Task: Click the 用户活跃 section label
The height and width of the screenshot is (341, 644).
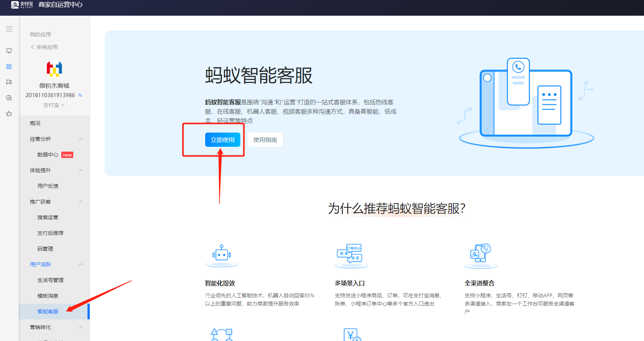Action: click(x=40, y=264)
